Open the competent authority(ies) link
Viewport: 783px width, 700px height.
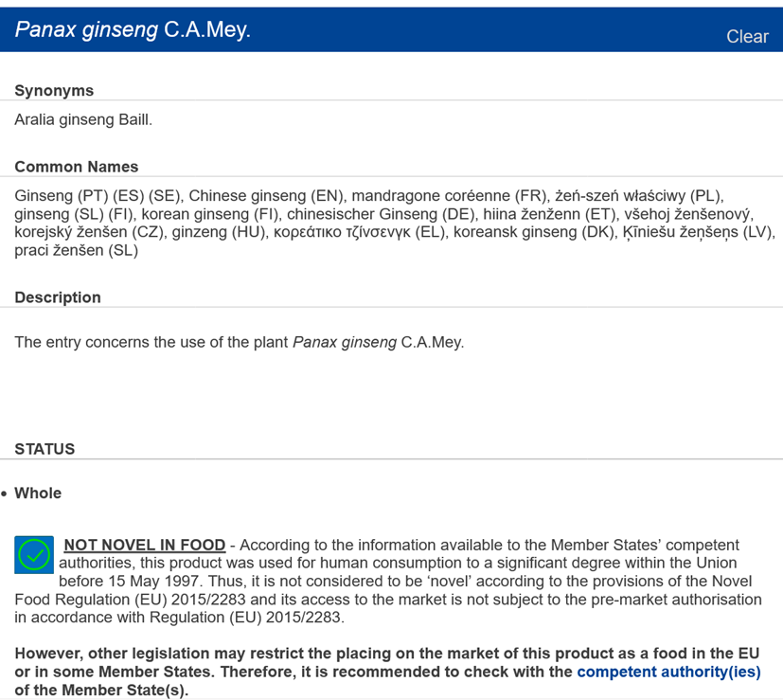tap(668, 672)
